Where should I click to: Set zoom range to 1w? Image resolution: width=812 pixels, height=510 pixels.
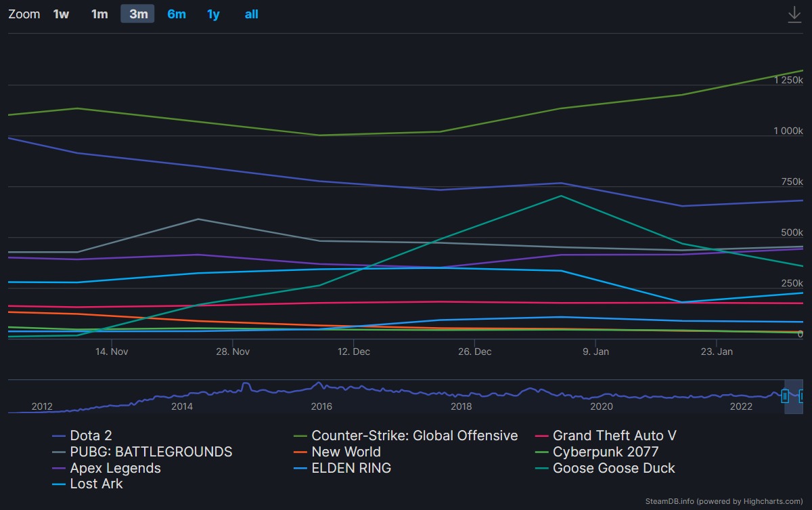click(x=61, y=14)
